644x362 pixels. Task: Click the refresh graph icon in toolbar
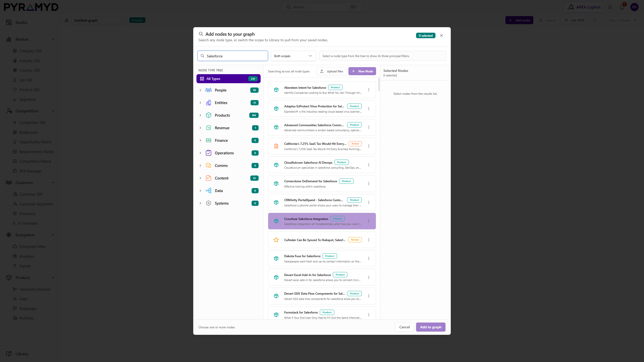click(595, 20)
